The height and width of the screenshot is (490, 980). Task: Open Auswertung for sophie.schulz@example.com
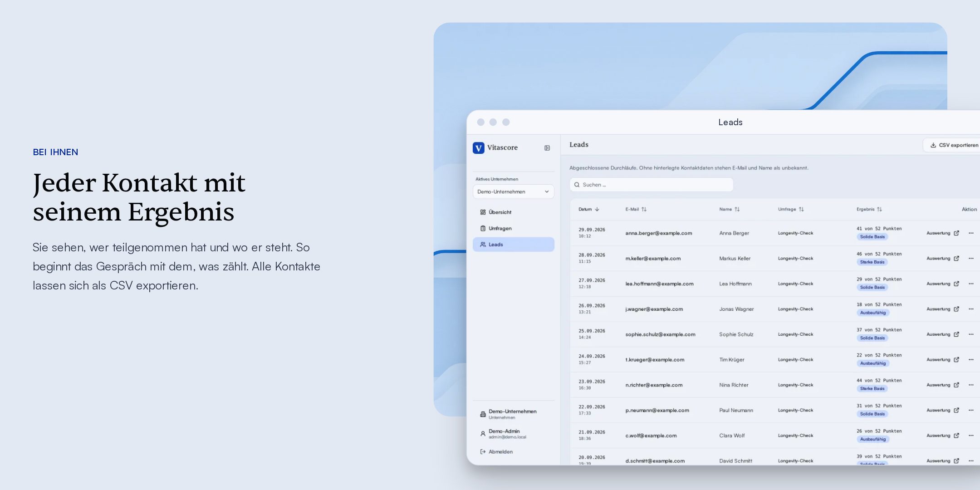click(943, 334)
